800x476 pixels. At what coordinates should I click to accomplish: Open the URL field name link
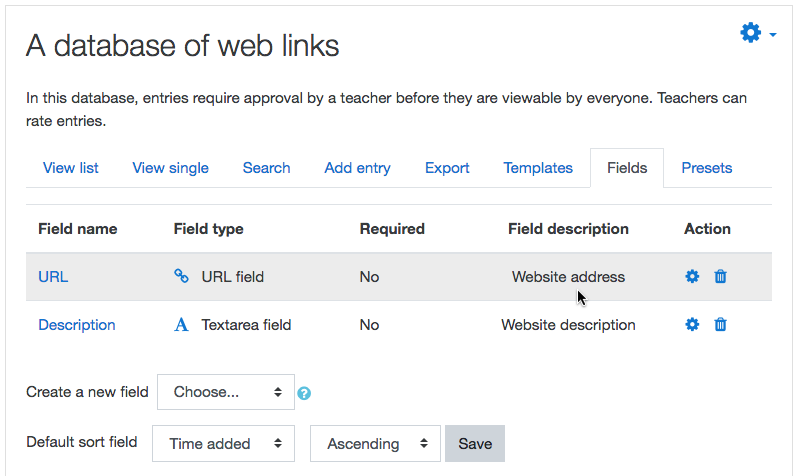pos(53,277)
